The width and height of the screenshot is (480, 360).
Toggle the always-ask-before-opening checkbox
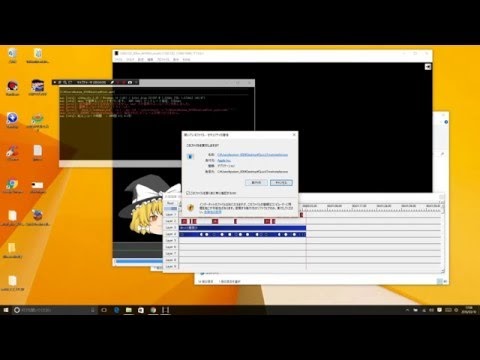click(x=188, y=193)
